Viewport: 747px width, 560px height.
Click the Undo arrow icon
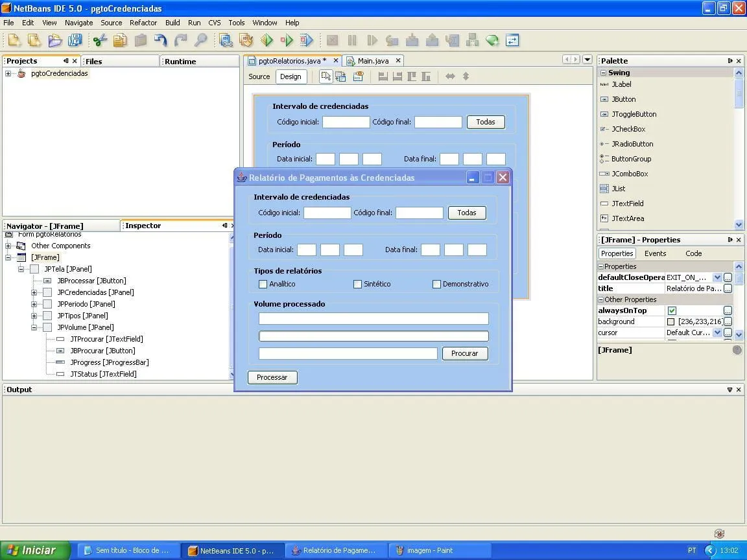tap(161, 40)
